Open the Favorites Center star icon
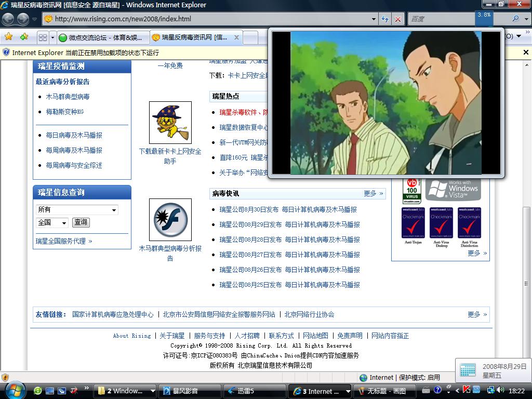The width and height of the screenshot is (532, 399). (9, 37)
